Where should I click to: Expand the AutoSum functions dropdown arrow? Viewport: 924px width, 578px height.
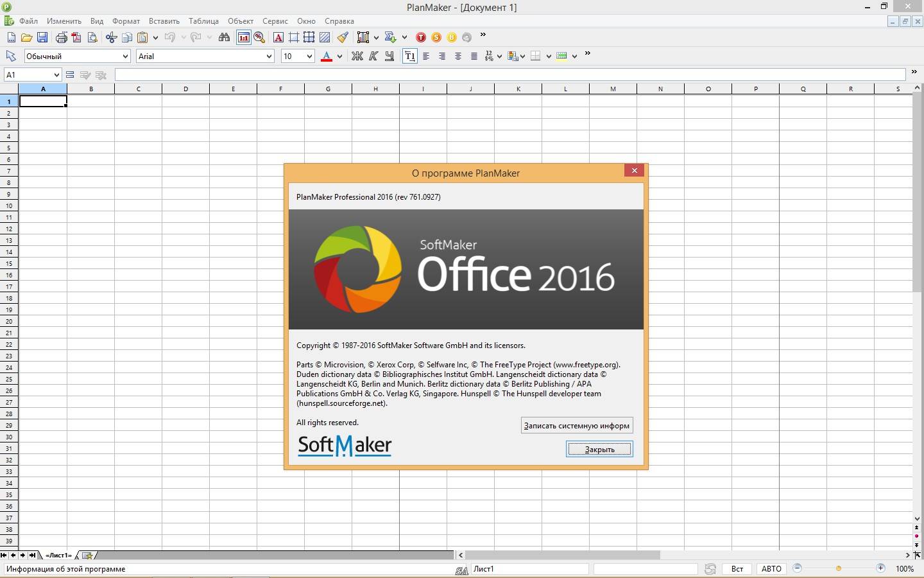point(404,37)
